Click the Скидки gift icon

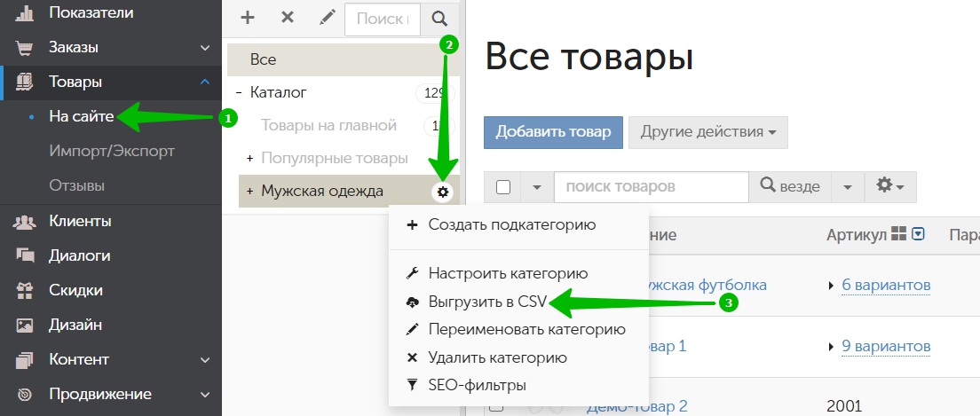point(24,290)
